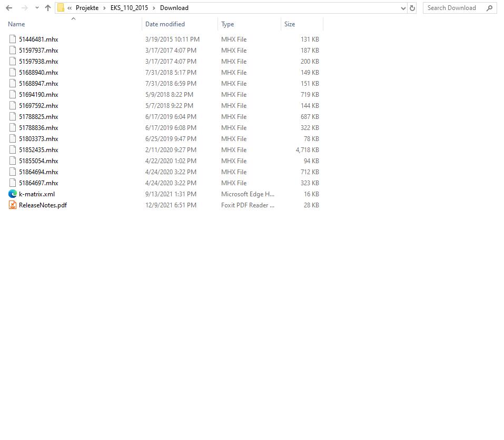
Task: Select the file name 51803373.mhx
Action: [38, 139]
